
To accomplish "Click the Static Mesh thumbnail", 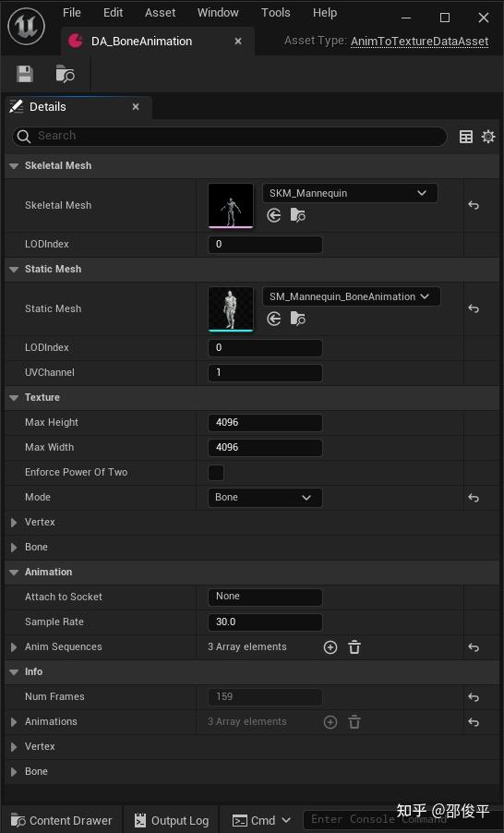I will click(x=231, y=309).
